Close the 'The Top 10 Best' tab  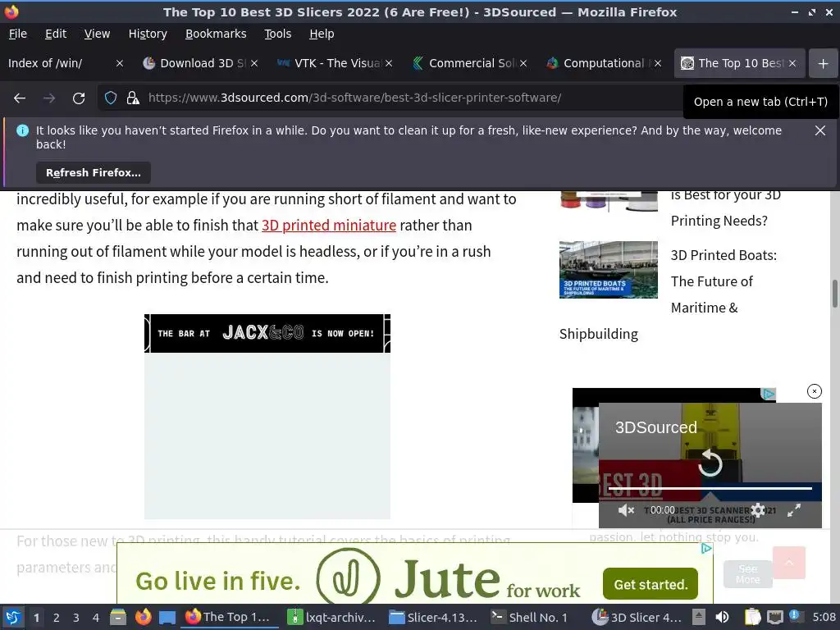[x=792, y=63]
